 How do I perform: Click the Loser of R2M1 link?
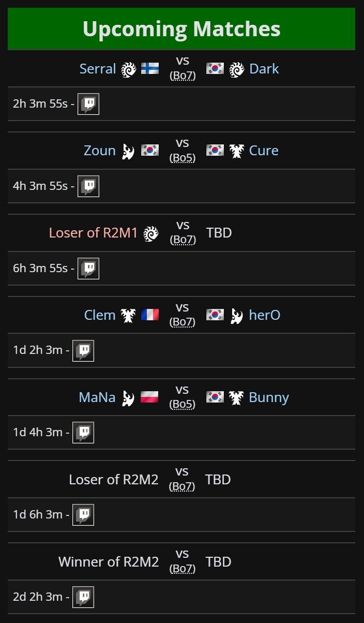(x=94, y=233)
